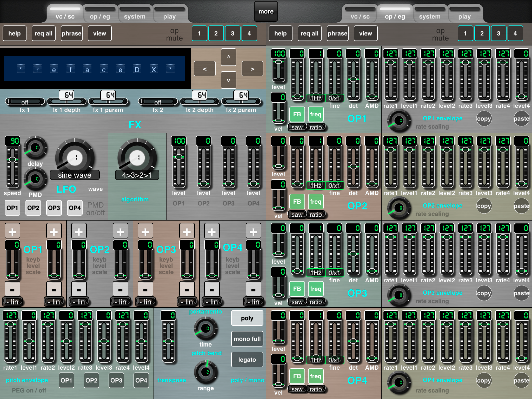Image resolution: width=532 pixels, height=399 pixels.
Task: Toggle the OP1 FB button
Action: 297,114
